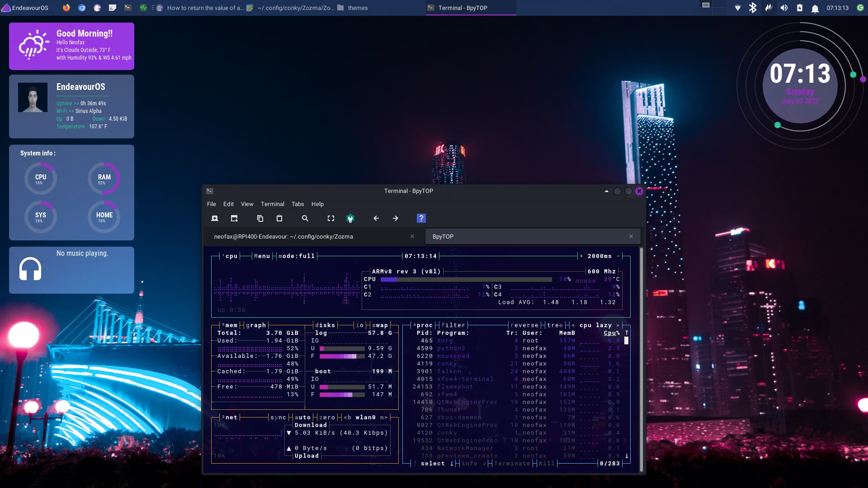
Task: Toggle auto scaling in net box
Action: pos(302,418)
